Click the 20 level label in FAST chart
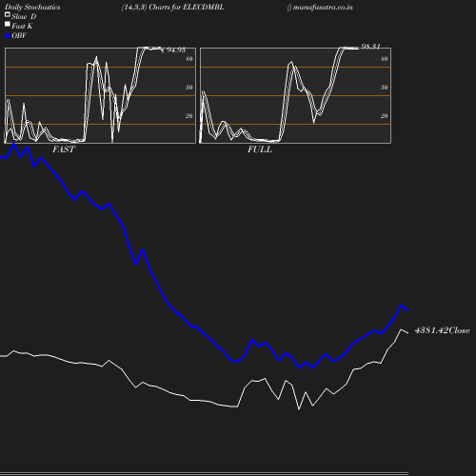The image size is (476, 476). 189,116
